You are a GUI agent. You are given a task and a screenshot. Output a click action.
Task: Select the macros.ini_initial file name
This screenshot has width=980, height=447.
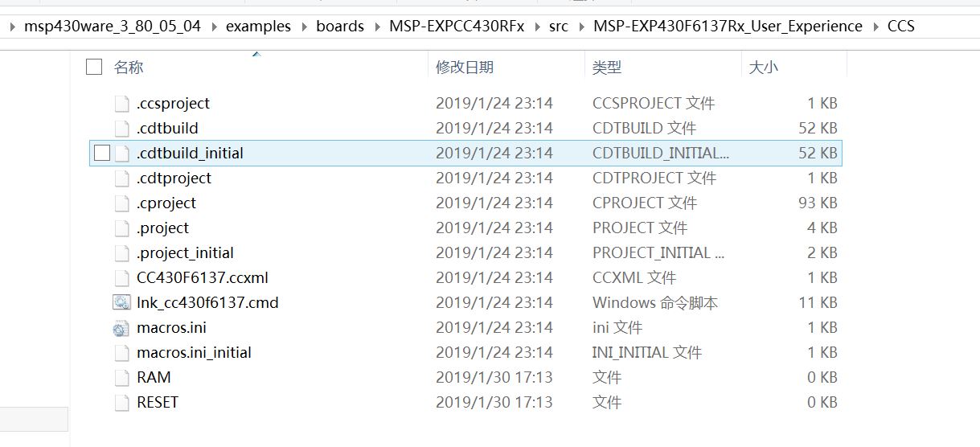[194, 353]
